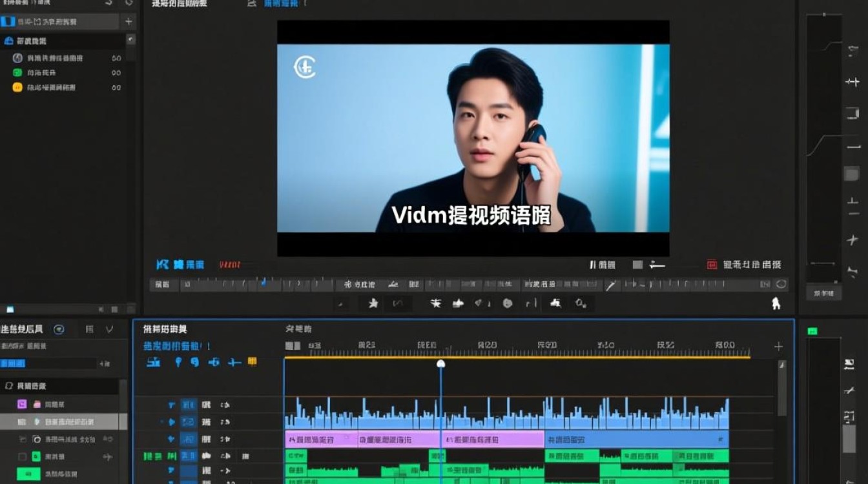Click the plus icon right of the timeline ruler
Screen dimensions: 868x484
pyautogui.click(x=778, y=347)
